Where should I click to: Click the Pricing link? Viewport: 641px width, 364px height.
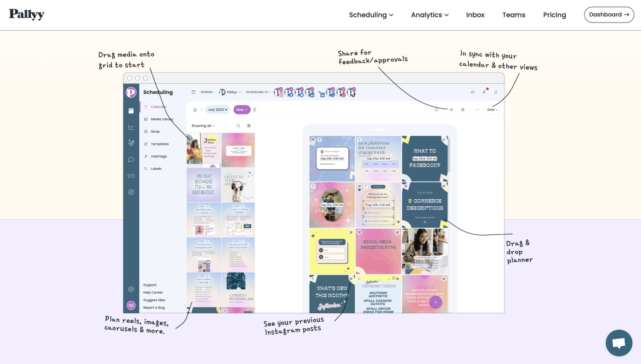554,15
